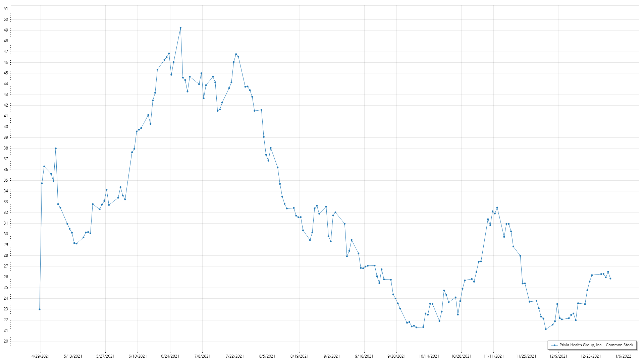
Task: Click the data point at 38 in early May
Action: tap(56, 148)
